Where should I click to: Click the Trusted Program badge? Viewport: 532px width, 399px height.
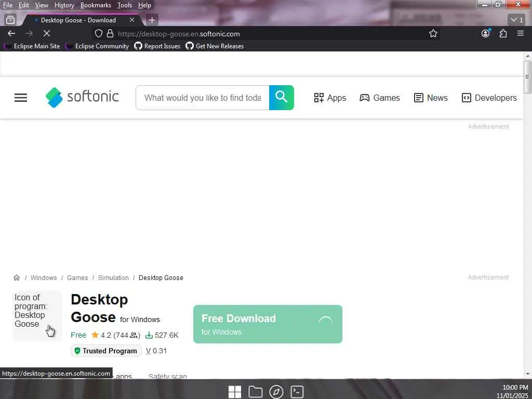[x=106, y=351]
